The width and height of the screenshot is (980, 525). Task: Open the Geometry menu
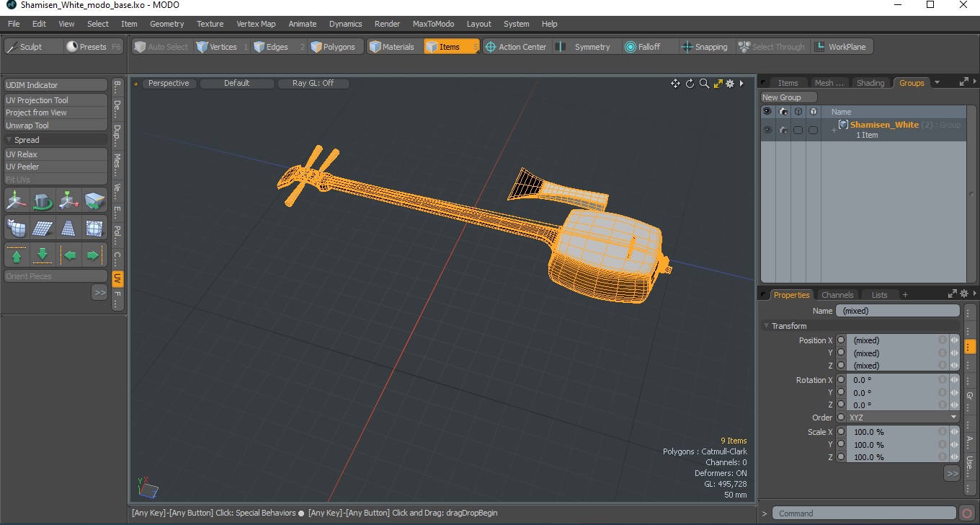pyautogui.click(x=166, y=24)
